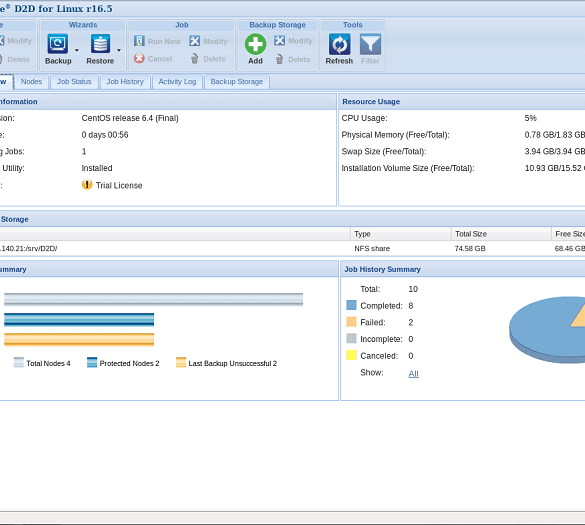Click the Total Nodes 4 legend icon
The height and width of the screenshot is (525, 585).
19,362
